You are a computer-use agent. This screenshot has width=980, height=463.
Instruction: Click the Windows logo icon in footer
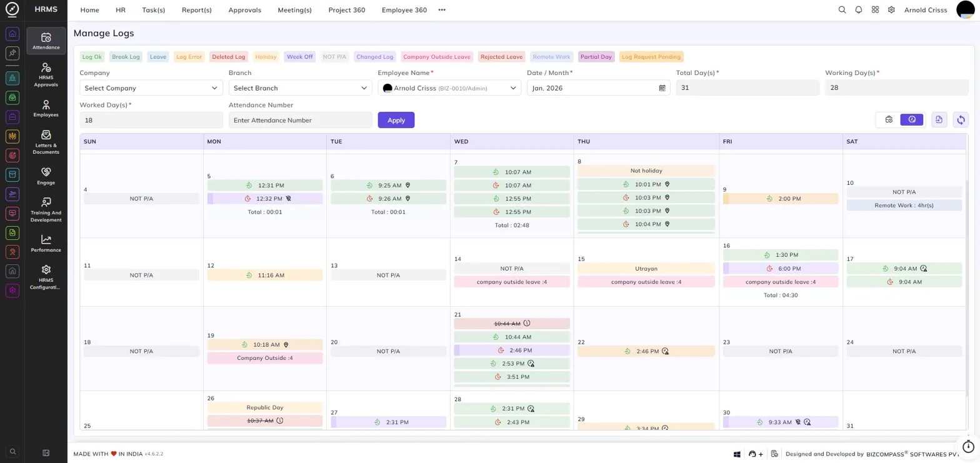tap(737, 454)
